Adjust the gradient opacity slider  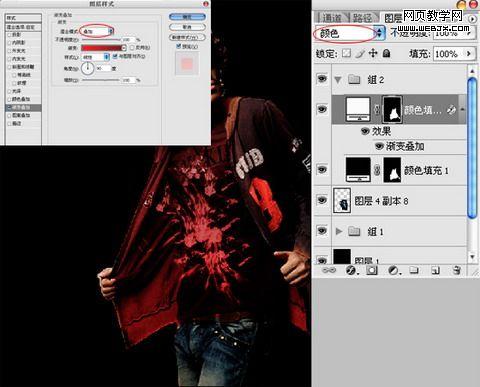(x=101, y=39)
